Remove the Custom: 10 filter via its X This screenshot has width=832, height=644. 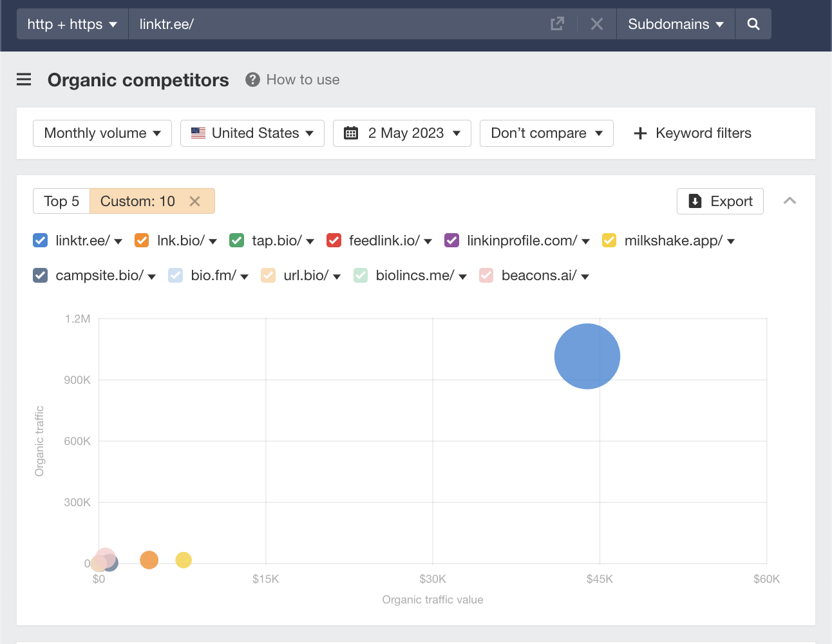(195, 201)
